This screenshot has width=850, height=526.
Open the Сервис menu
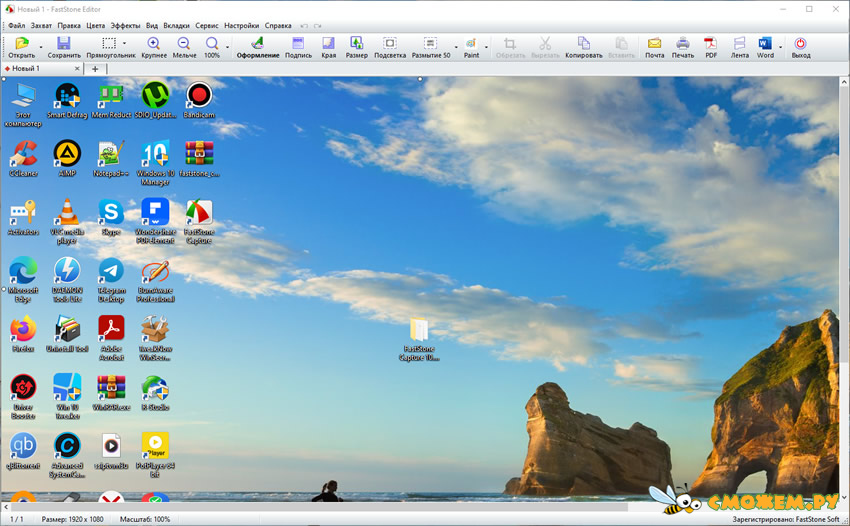pos(207,25)
